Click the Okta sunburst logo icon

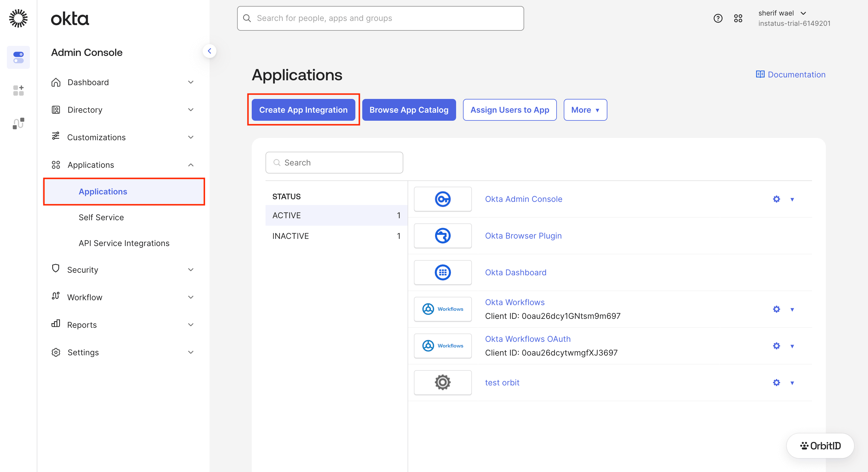18,18
